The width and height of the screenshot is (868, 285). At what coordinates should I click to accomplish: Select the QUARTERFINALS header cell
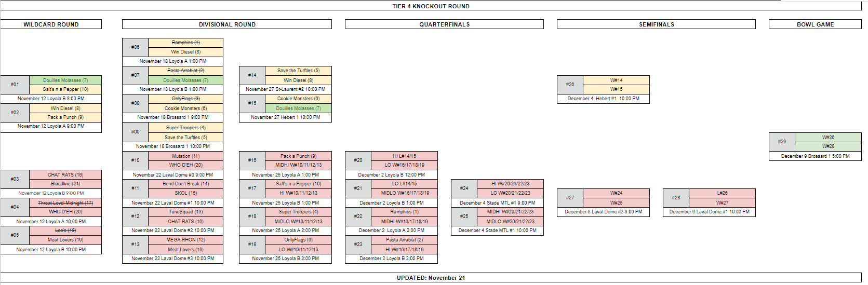click(444, 24)
